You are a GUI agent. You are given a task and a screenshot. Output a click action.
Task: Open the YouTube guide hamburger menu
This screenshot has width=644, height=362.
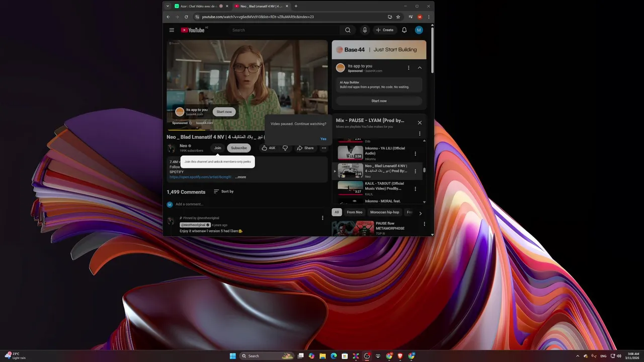(172, 30)
